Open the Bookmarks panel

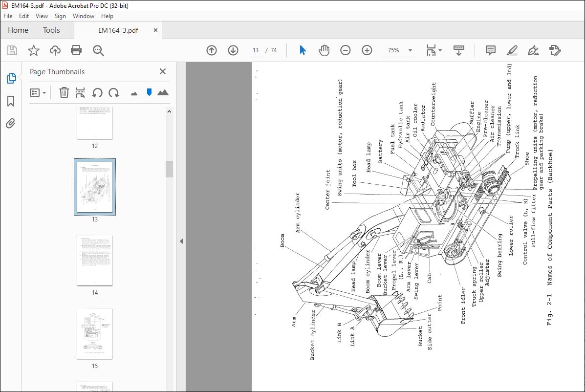[x=11, y=101]
